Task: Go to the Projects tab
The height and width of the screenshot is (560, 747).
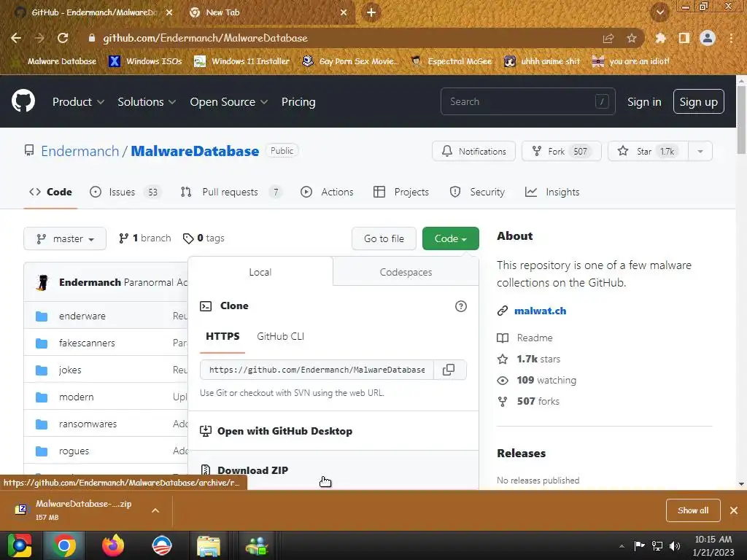Action: click(402, 192)
